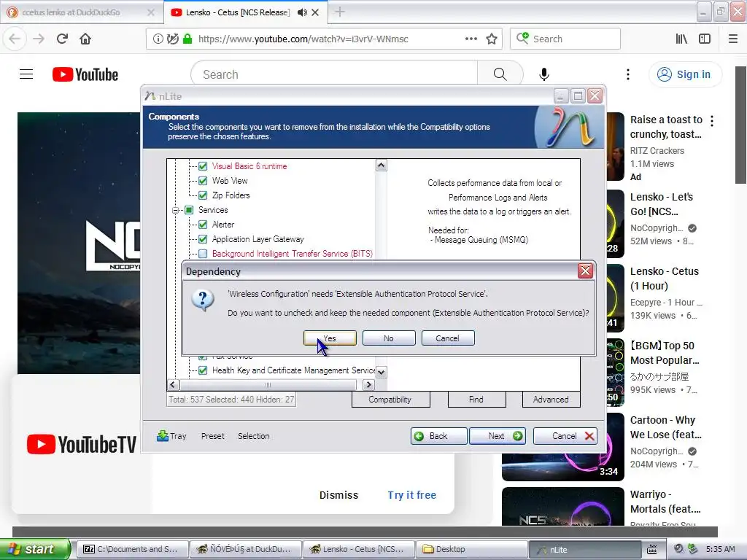Image resolution: width=747 pixels, height=560 pixels.
Task: Open options for the RITZ Crackers ad
Action: [x=712, y=121]
